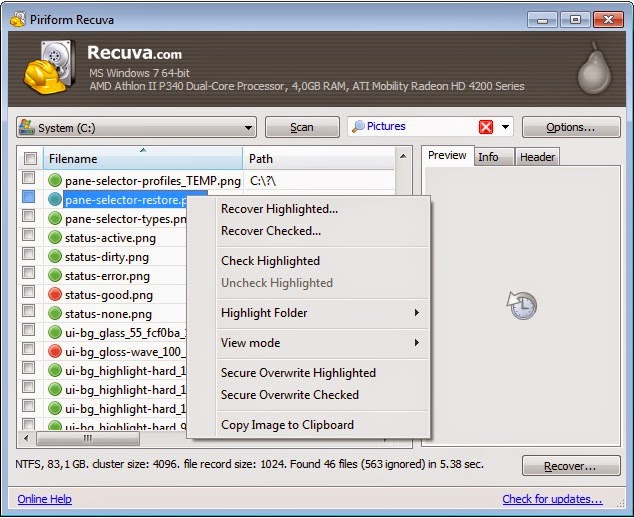Check the box for ui-bg_gloss-wave_100 file
The width and height of the screenshot is (634, 518).
28,349
